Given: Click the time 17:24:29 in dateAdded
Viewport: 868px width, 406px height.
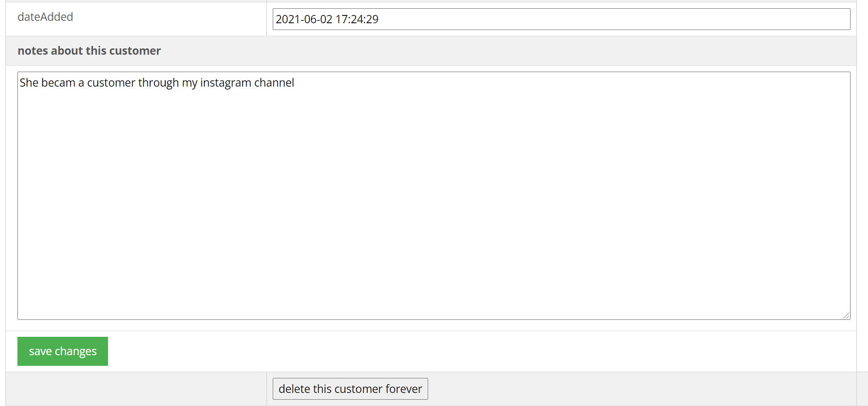Looking at the screenshot, I should [x=357, y=19].
